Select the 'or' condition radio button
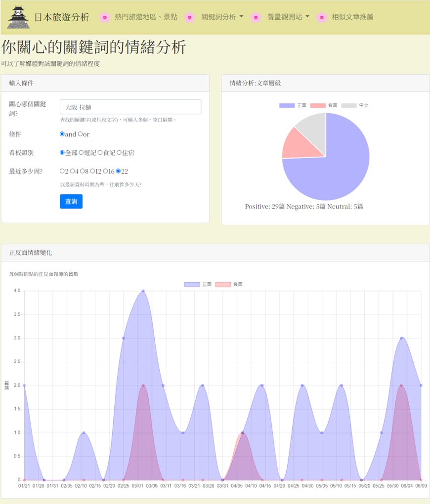Viewport: 430px width, 504px height. click(80, 134)
